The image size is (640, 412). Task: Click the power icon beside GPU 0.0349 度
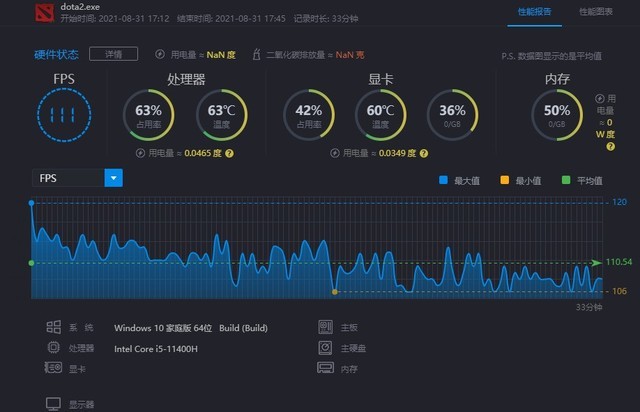pyautogui.click(x=335, y=154)
